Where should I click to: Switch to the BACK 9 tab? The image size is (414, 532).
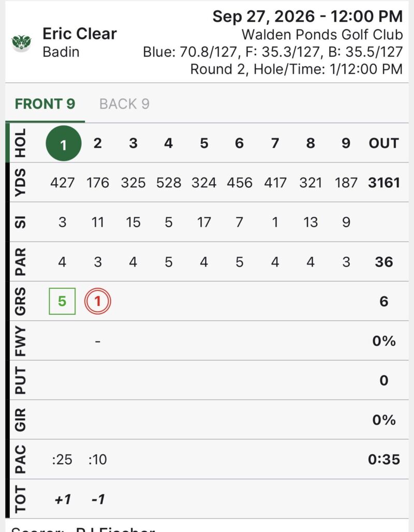tap(124, 104)
